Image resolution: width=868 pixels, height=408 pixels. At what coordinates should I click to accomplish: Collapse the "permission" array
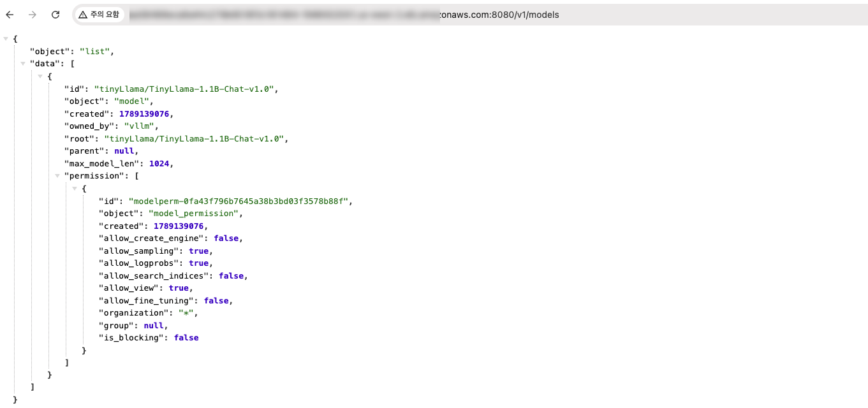[x=57, y=176]
